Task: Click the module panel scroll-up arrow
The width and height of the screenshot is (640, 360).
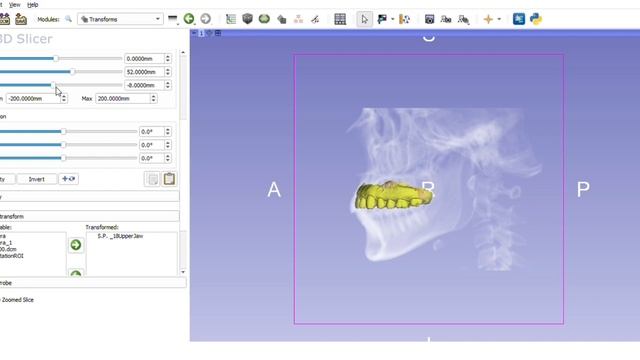Action: tap(182, 53)
